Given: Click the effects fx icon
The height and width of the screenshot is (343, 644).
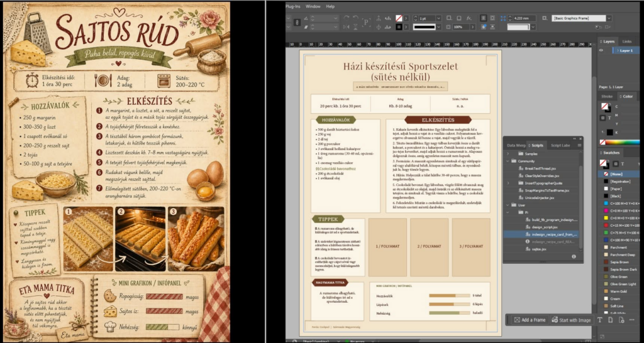Looking at the screenshot, I should click(469, 18).
